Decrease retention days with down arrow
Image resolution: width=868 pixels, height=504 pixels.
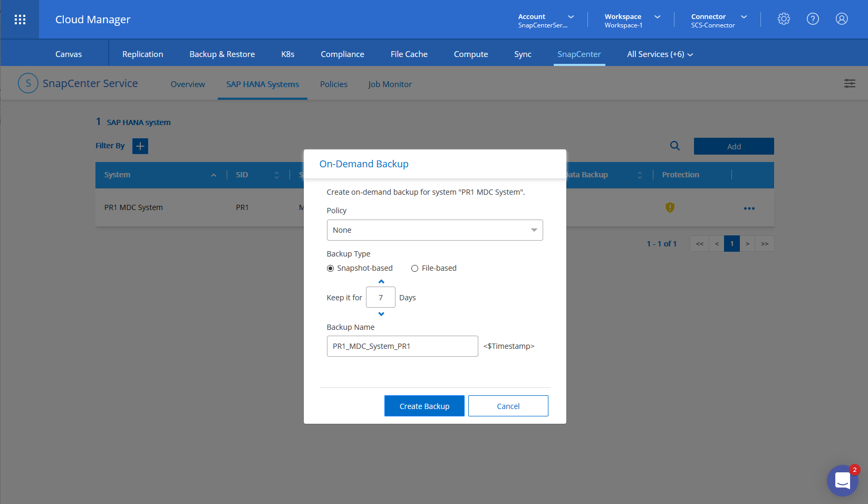(381, 314)
